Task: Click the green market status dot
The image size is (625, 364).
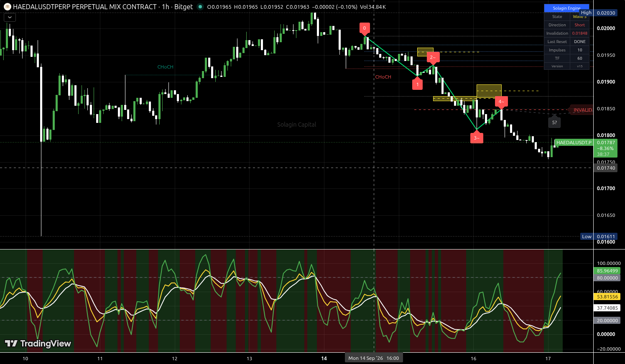Action: point(200,7)
